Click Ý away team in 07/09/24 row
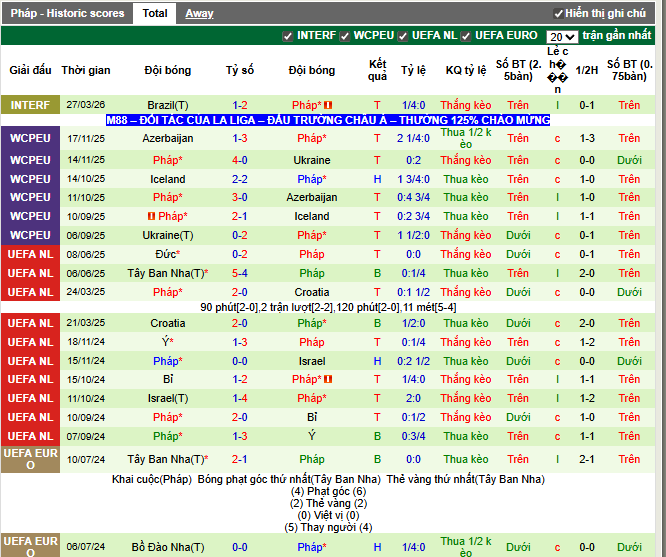666x557 pixels. click(x=312, y=436)
